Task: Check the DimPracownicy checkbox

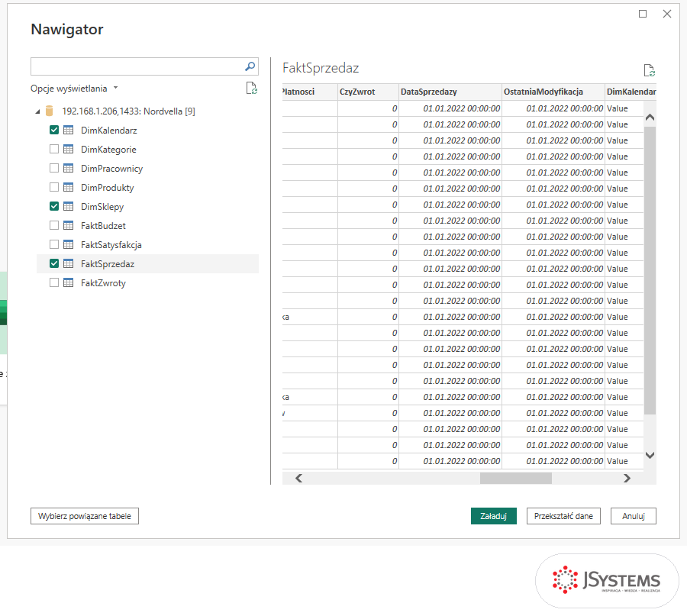Action: point(54,168)
